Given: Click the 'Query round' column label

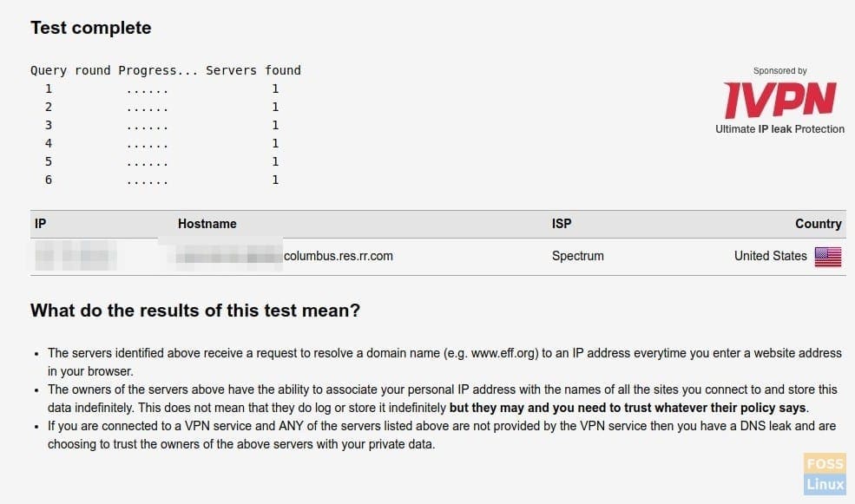Looking at the screenshot, I should 70,71.
